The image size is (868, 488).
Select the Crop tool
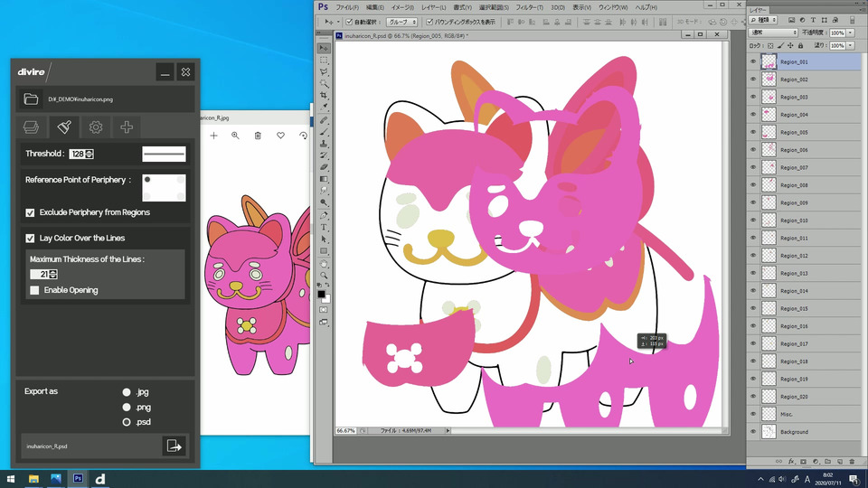point(324,95)
